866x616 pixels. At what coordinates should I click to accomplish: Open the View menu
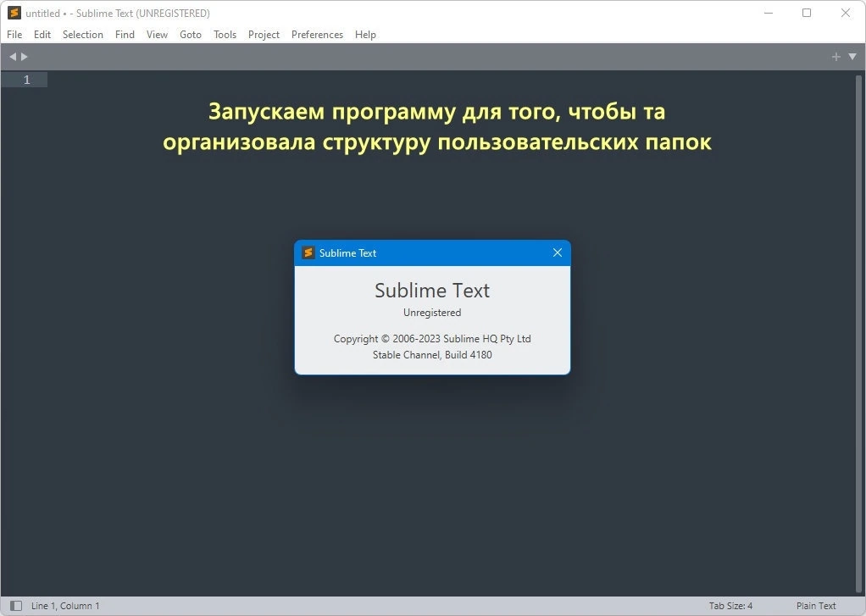(x=157, y=34)
